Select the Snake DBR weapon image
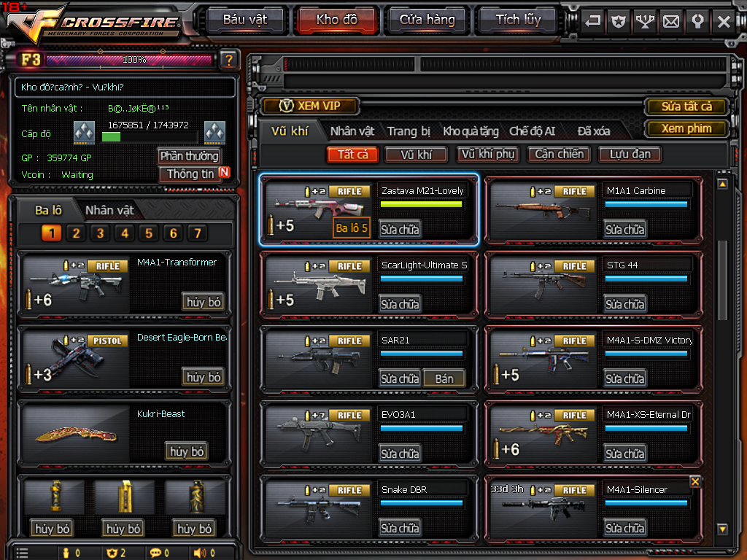Image resolution: width=747 pixels, height=560 pixels. (x=318, y=508)
